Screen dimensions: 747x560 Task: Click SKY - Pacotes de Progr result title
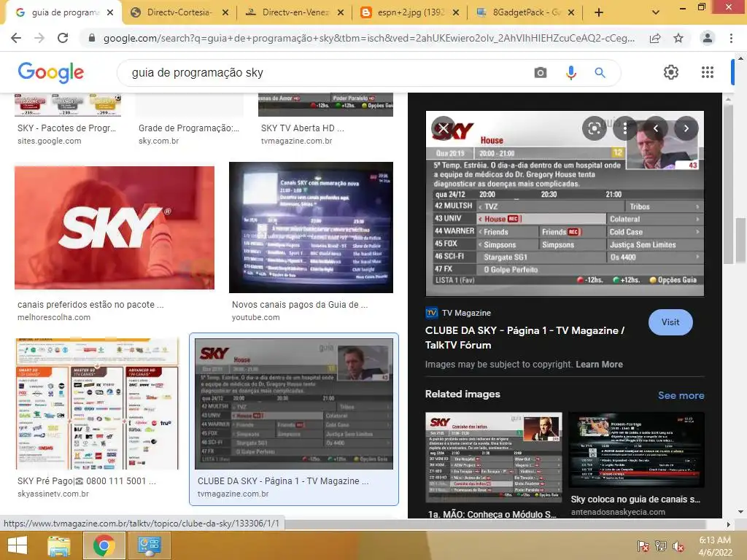[x=66, y=128]
